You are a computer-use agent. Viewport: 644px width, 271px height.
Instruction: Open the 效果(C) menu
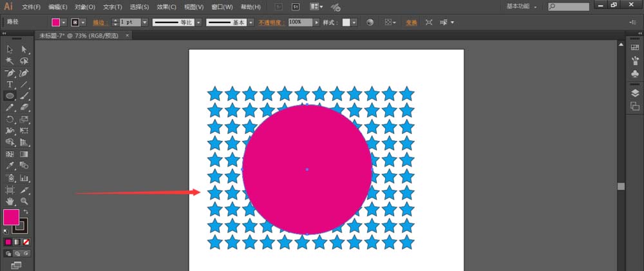tap(166, 7)
